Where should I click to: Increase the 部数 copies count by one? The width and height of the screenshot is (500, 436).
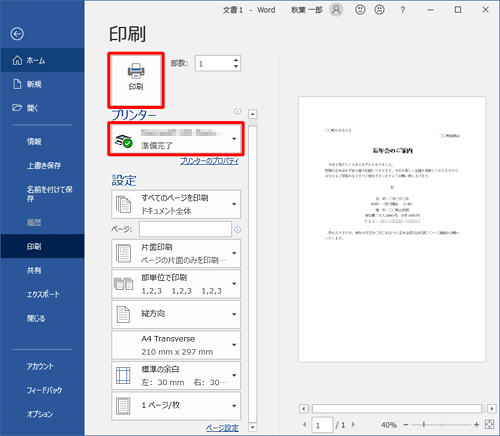(x=236, y=60)
